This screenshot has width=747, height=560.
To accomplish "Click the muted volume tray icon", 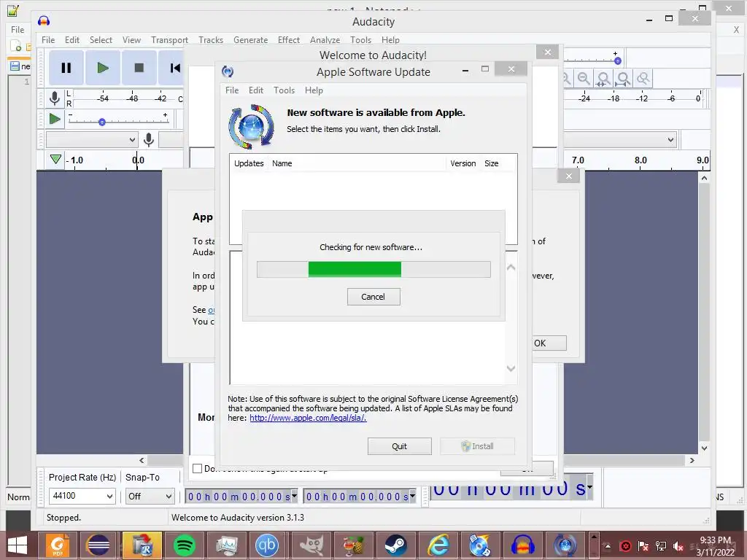I will tap(678, 546).
